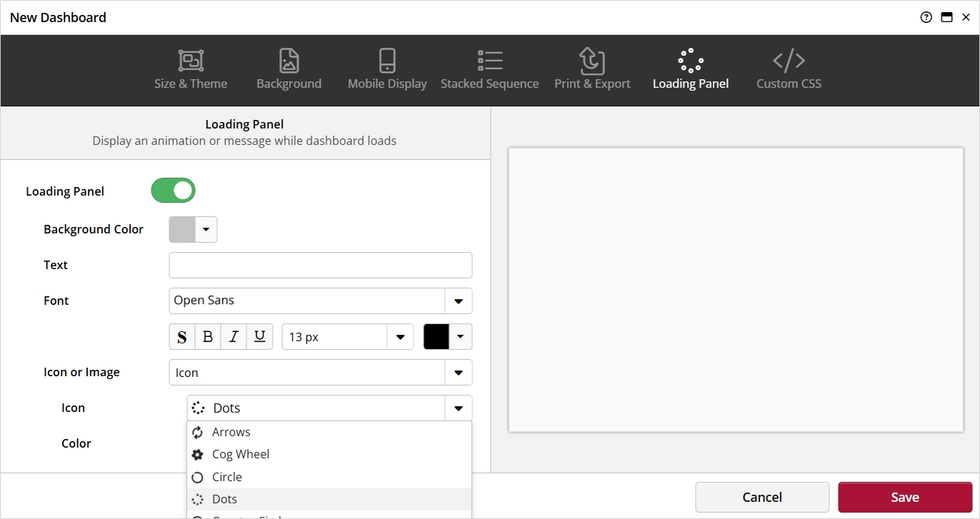Image resolution: width=980 pixels, height=519 pixels.
Task: Choose Cog Wheel from the icon list
Action: click(240, 454)
